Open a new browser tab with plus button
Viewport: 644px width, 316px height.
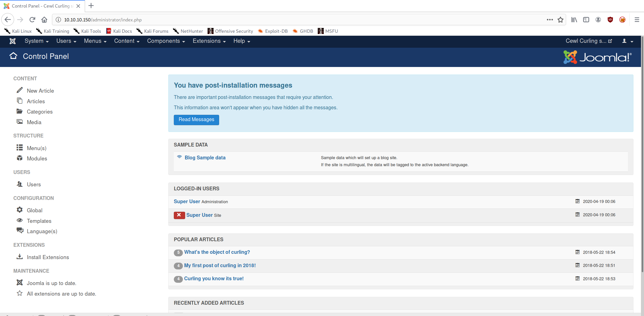(91, 6)
